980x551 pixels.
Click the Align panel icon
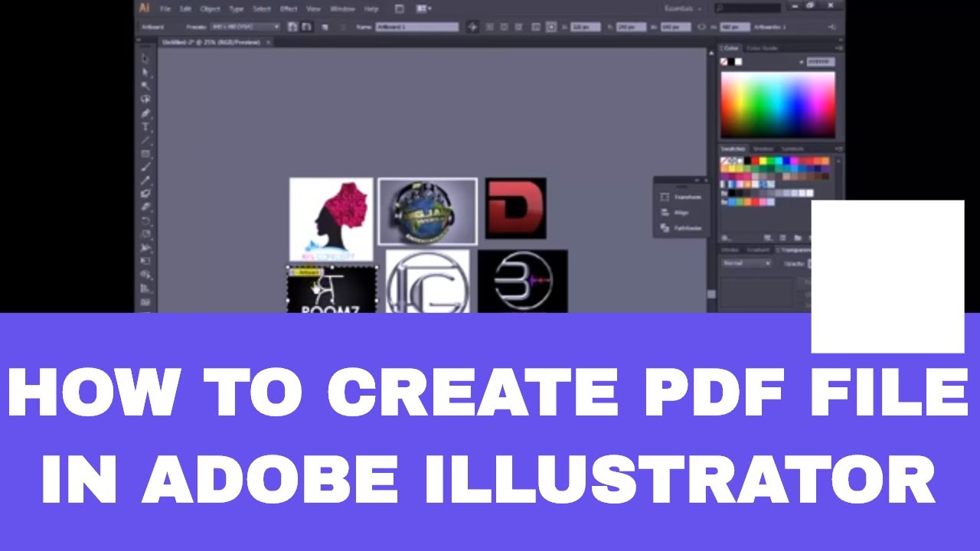tap(665, 213)
